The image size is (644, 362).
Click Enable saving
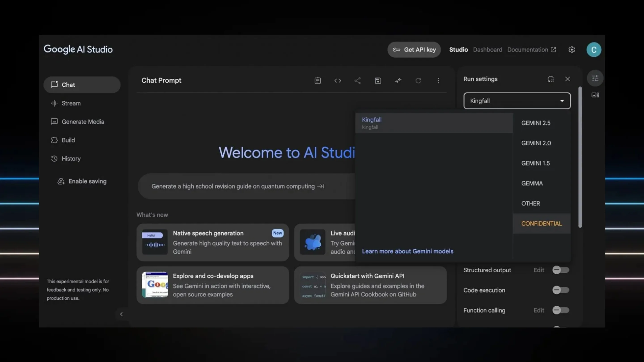pyautogui.click(x=82, y=181)
